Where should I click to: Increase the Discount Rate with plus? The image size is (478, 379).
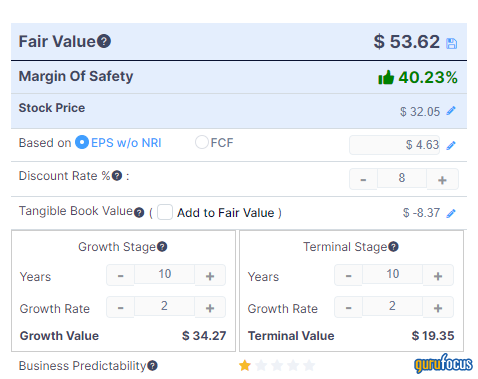click(442, 179)
